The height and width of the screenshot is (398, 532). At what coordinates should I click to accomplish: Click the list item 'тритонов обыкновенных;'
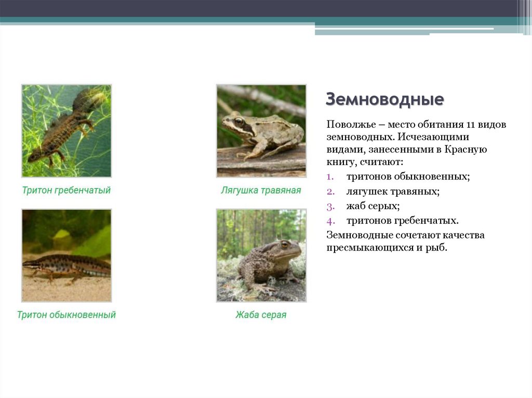tap(408, 176)
